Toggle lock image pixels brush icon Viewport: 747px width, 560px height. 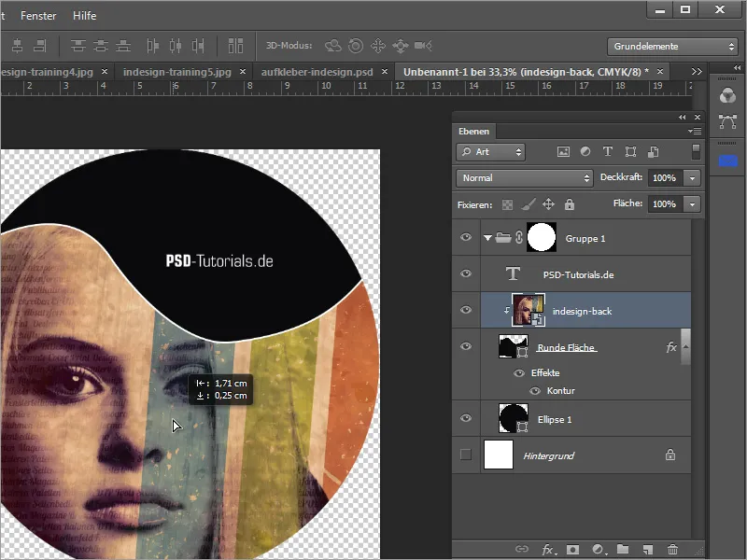tap(528, 204)
